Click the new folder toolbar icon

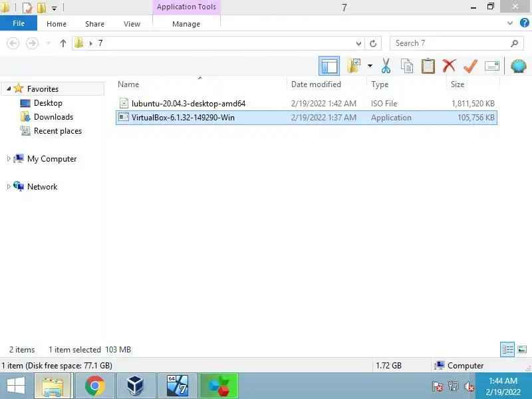coord(354,66)
